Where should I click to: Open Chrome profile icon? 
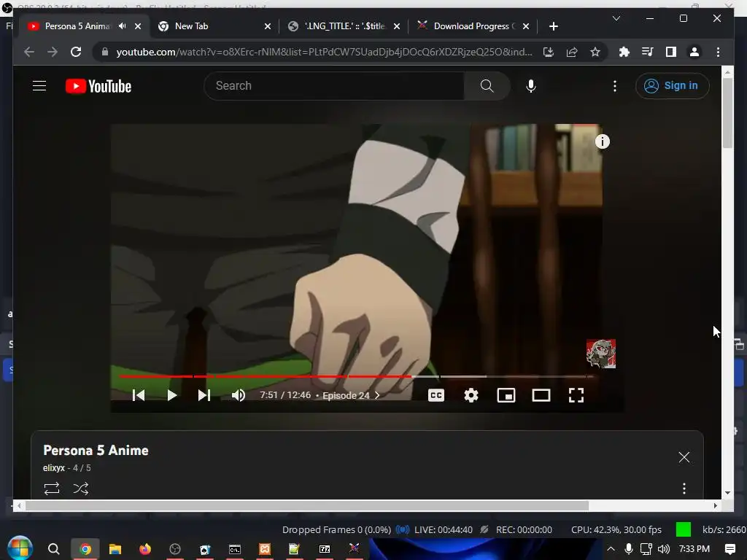coord(694,52)
